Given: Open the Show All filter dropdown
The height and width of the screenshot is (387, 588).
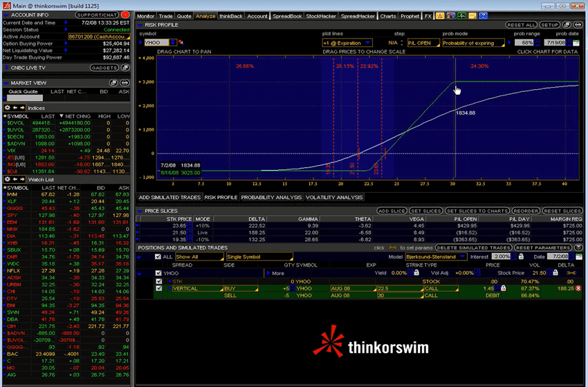Looking at the screenshot, I should pos(199,256).
